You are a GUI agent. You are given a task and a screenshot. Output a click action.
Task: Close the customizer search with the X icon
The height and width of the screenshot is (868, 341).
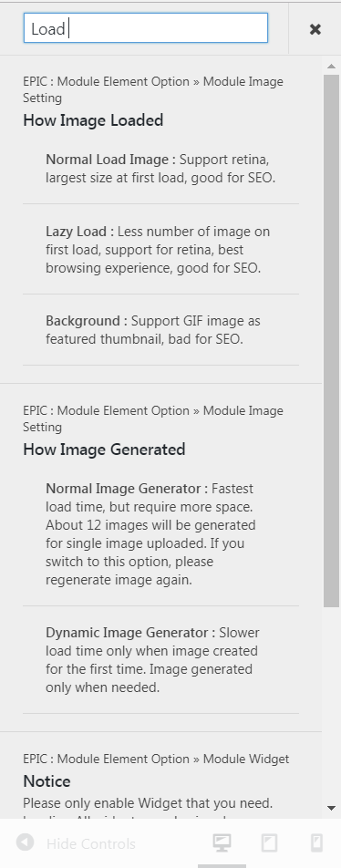(x=315, y=29)
